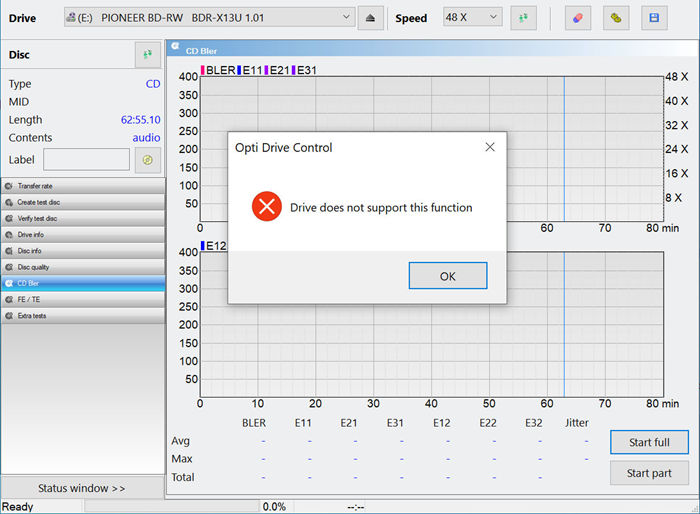Open the Drive selection dropdown
Viewport: 700px width, 514px height.
click(208, 18)
